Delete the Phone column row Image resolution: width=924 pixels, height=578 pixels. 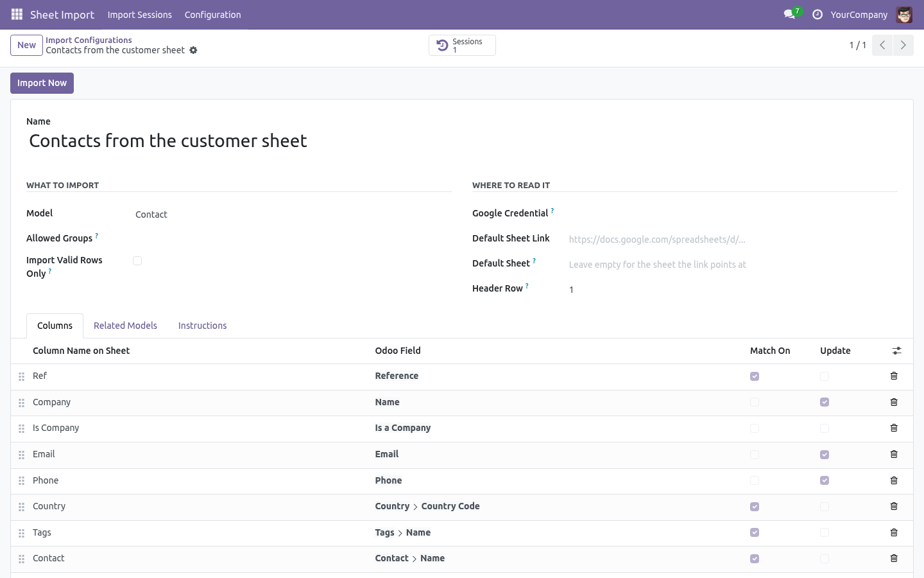[894, 480]
